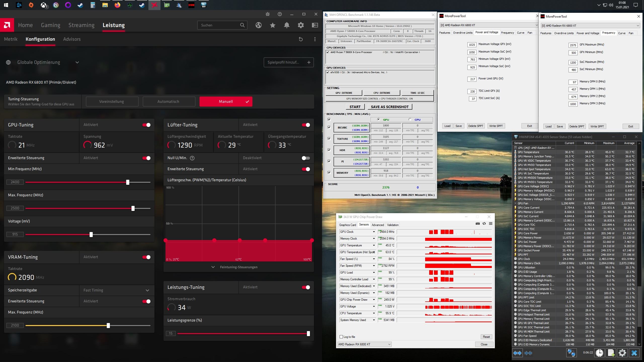Click the Voltage (mV) slider handle
The height and width of the screenshot is (362, 644).
91,235
